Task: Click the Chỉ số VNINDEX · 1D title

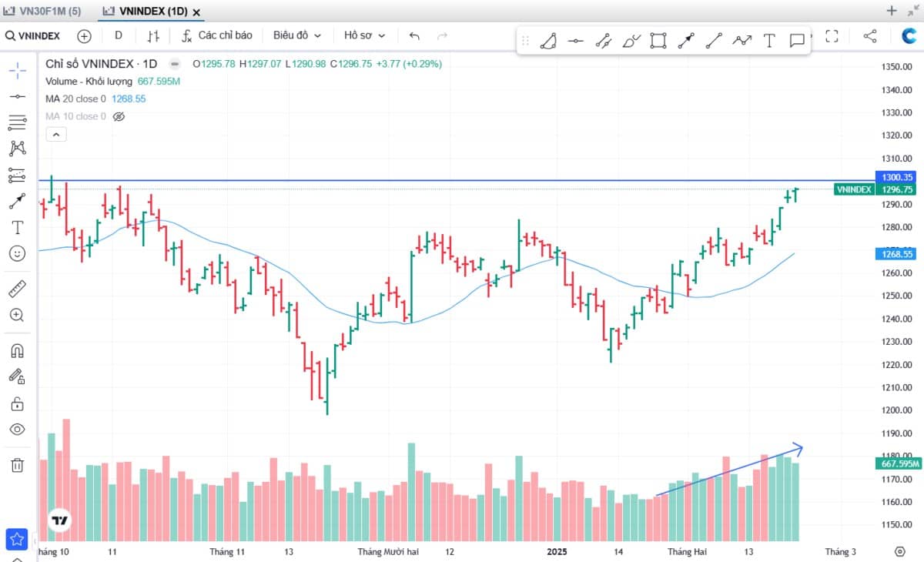Action: [x=101, y=64]
